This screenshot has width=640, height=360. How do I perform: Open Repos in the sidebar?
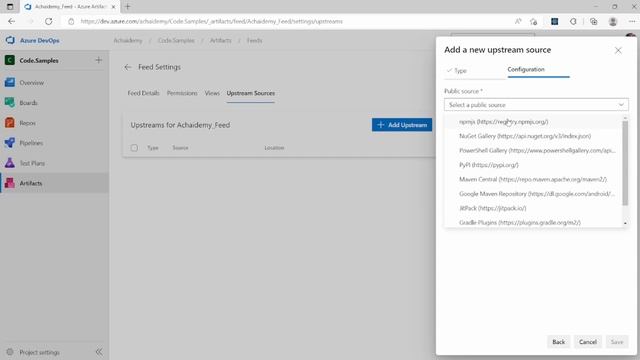(x=54, y=122)
